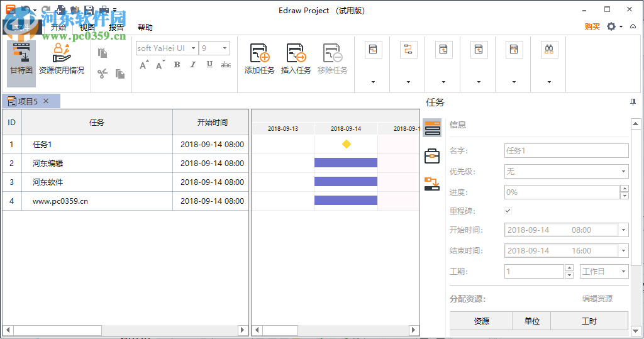Image resolution: width=644 pixels, height=339 pixels.
Task: Select the yellow milestone diamond in Gantt chart
Action: tap(347, 144)
